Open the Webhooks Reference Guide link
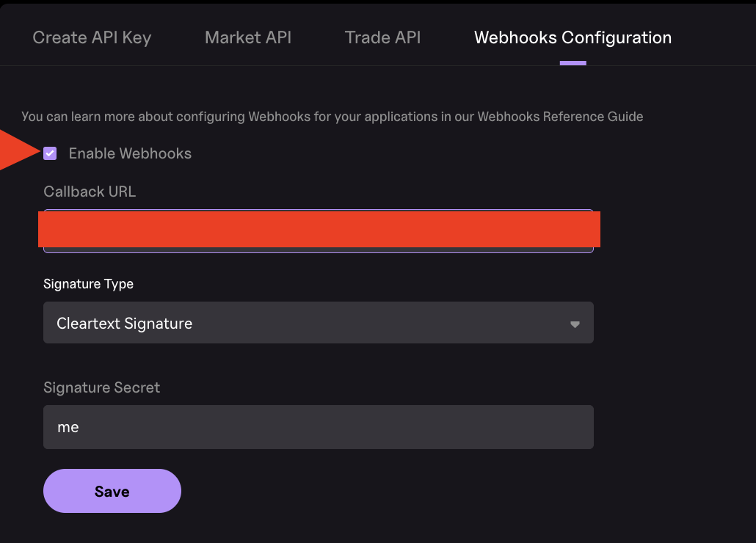Screen dimensions: 756x543 [560, 117]
